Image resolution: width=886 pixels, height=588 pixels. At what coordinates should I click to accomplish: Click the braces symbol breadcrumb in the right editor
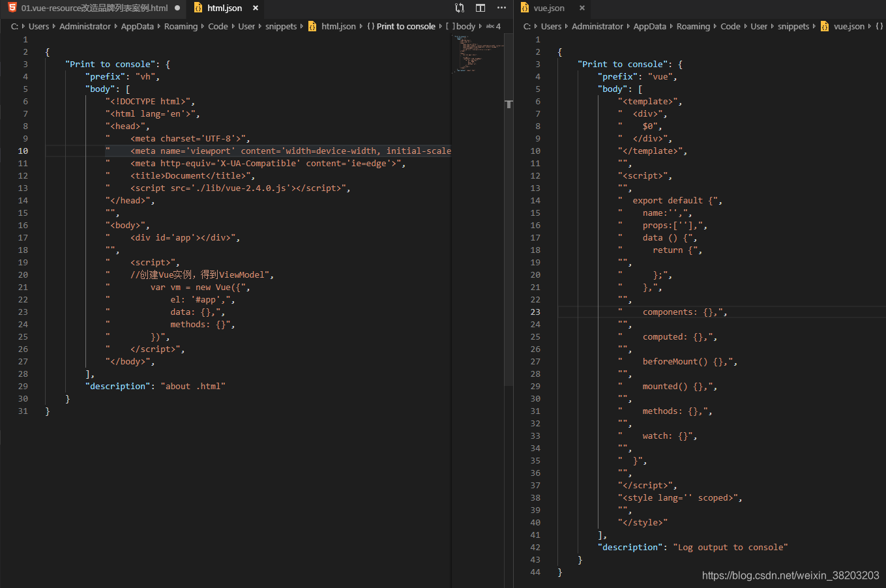[879, 26]
